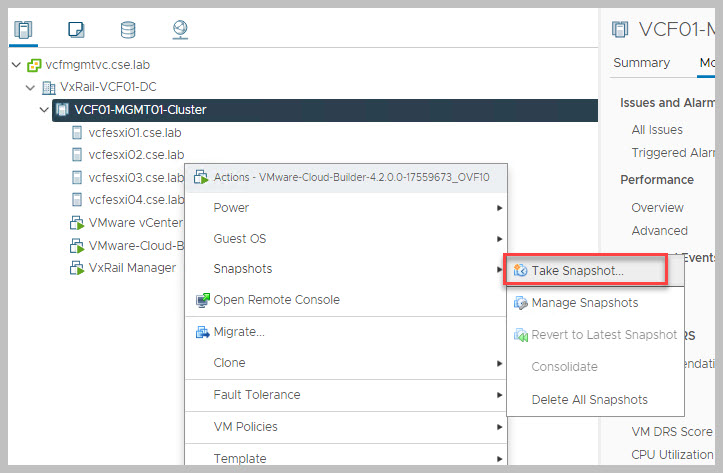
Task: Click the VM icon beside VxRail Manager
Action: pos(77,268)
